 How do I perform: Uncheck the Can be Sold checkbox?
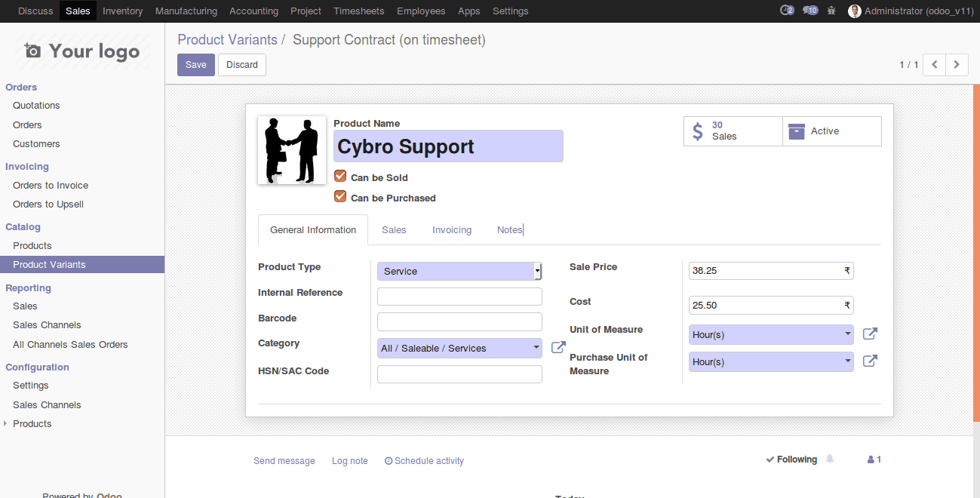click(340, 177)
